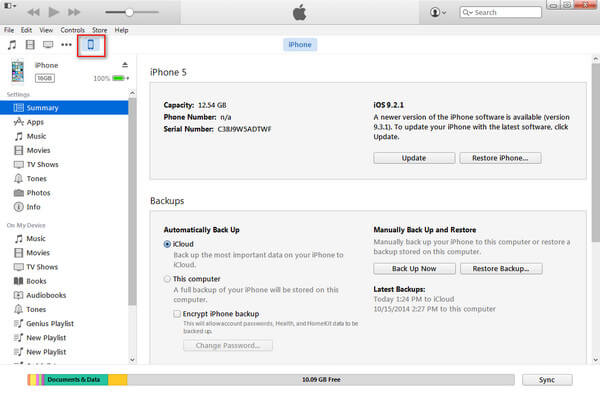Open Photos in Settings sidebar
600x395 pixels.
[64, 193]
